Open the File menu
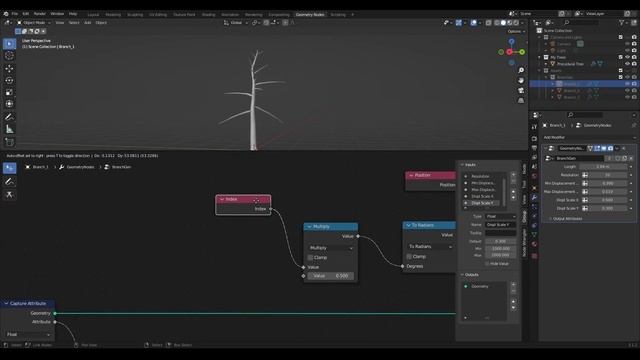Viewport: 640px width, 360px height. 15,14
